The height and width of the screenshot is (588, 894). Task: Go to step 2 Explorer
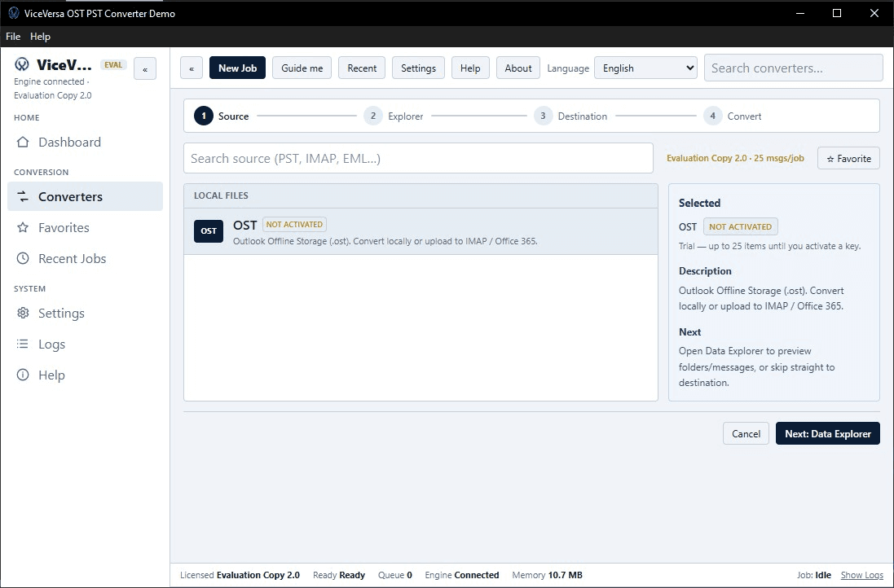click(394, 116)
